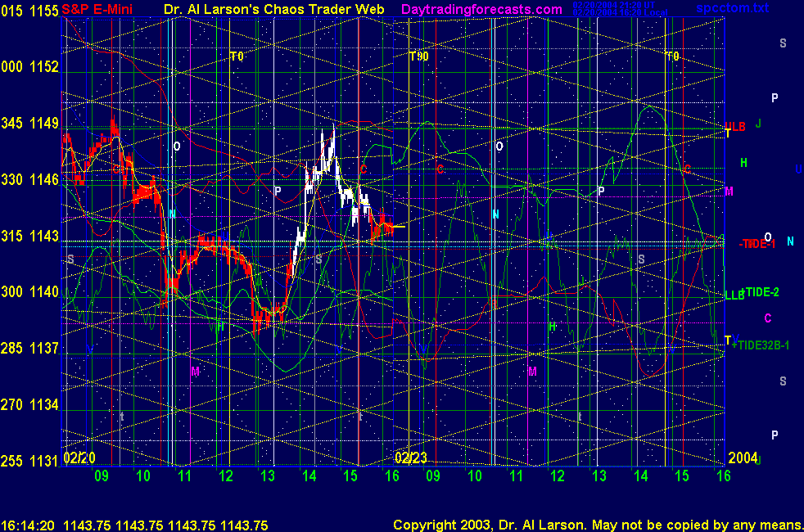This screenshot has height=532, width=804.
Task: Click the red ULB band label
Action: click(735, 127)
